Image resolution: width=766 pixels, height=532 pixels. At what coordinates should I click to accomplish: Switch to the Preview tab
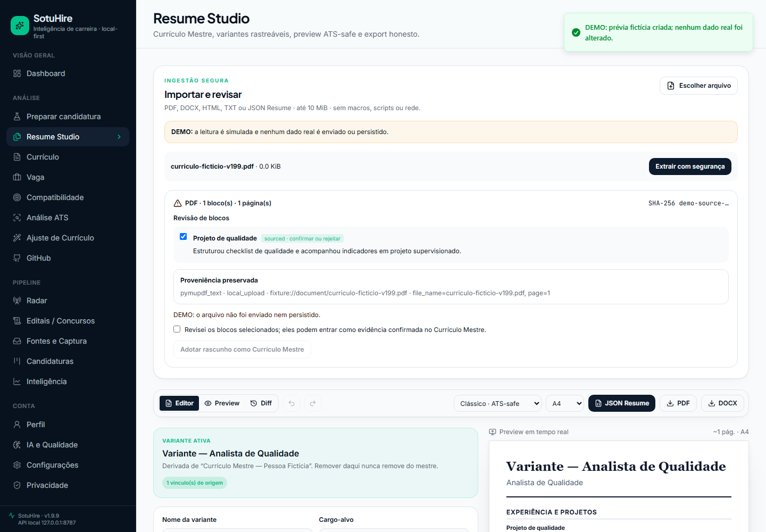[x=222, y=403]
